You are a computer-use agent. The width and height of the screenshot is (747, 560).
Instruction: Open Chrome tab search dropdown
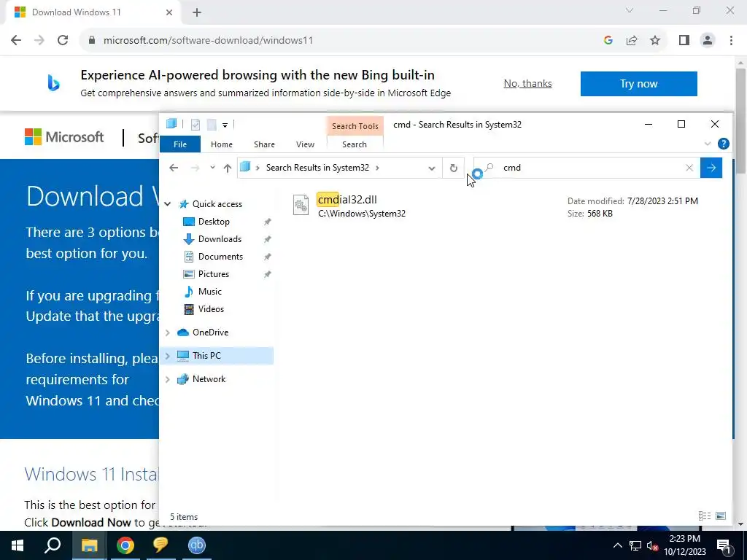(630, 10)
